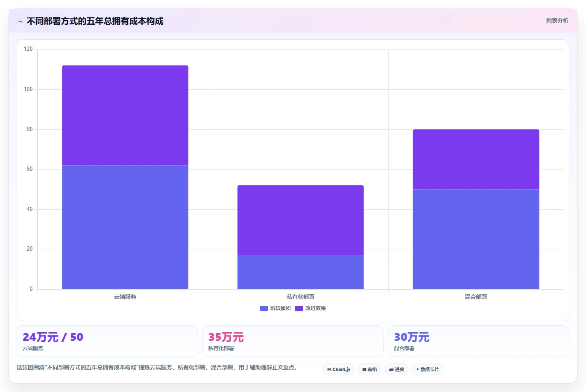
Task: Click the y-axis value 60
Action: [29, 169]
